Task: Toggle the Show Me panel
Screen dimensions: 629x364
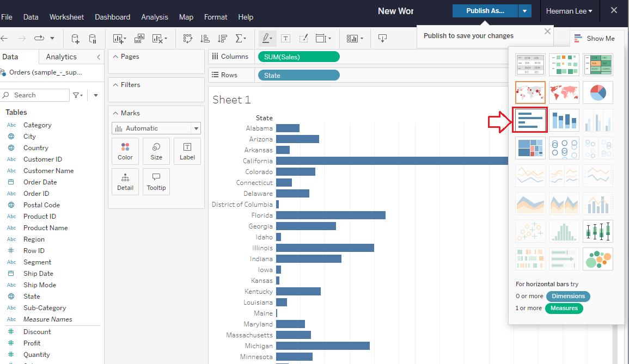Action: pyautogui.click(x=596, y=39)
